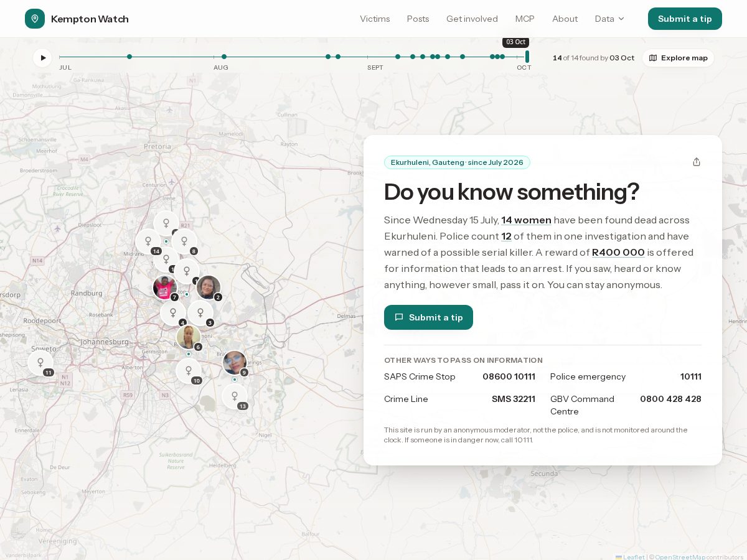Open the OpenStreetMap attribution link
Viewport: 747px width, 560px height.
pos(680,557)
